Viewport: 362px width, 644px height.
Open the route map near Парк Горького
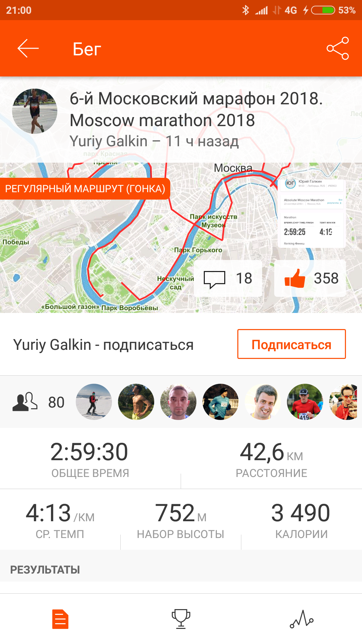coord(198,250)
